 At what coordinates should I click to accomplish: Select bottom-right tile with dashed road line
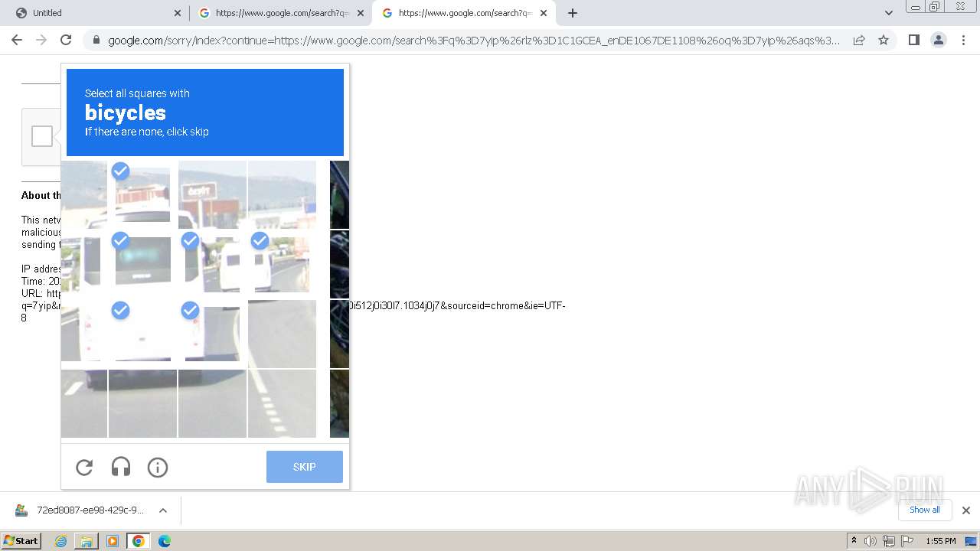tap(282, 403)
